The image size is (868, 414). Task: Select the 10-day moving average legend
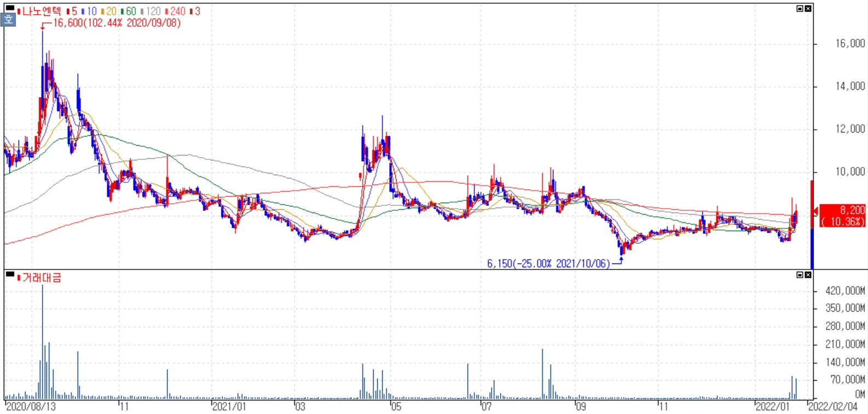pyautogui.click(x=89, y=11)
